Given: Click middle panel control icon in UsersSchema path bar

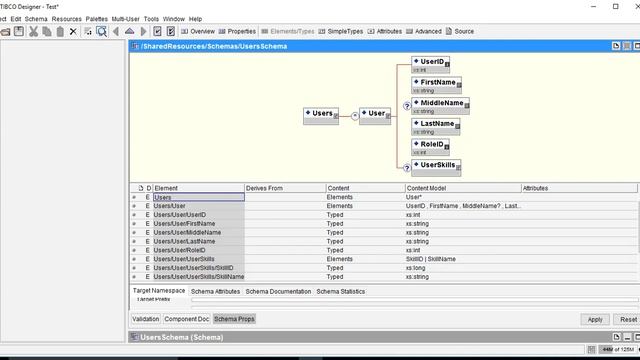Looking at the screenshot, I should [627, 46].
